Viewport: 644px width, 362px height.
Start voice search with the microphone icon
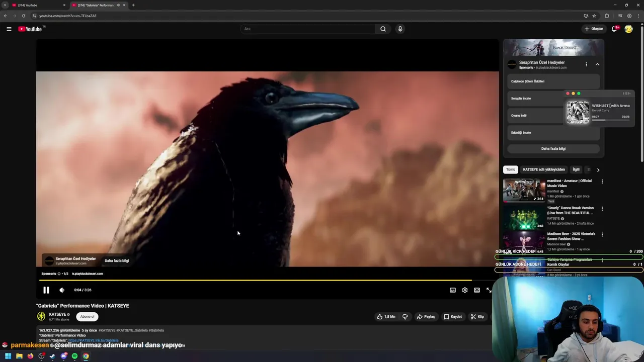[x=400, y=29]
